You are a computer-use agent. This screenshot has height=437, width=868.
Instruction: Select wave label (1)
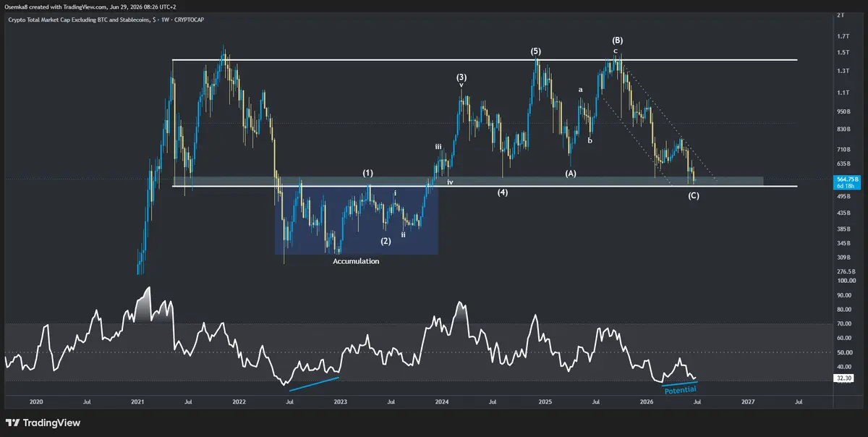point(368,174)
